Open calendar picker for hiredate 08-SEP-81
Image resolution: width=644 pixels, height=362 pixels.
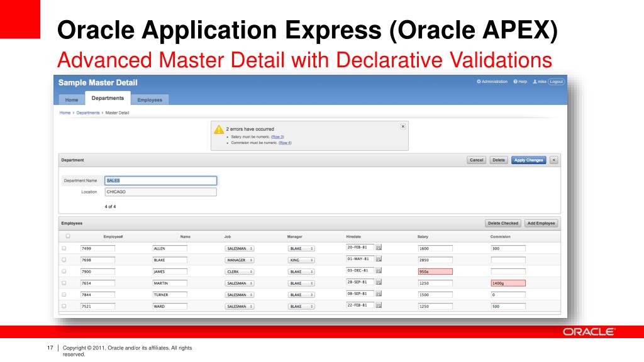(x=379, y=294)
